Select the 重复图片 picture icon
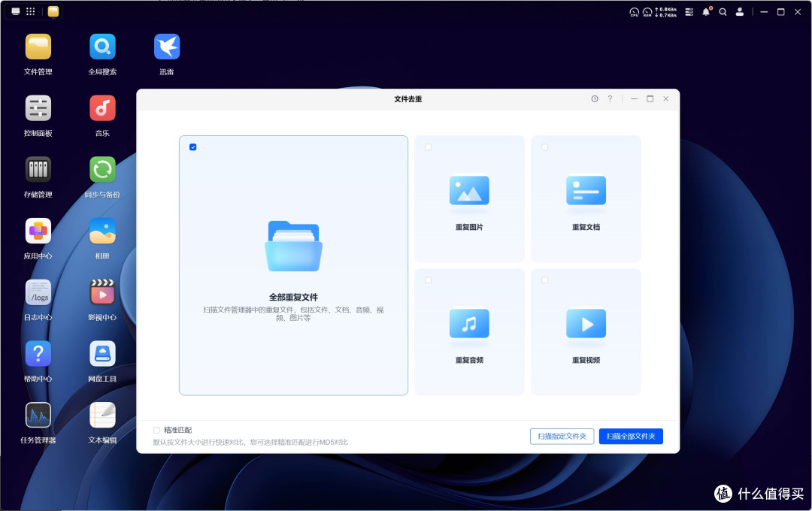The width and height of the screenshot is (812, 511). 469,191
